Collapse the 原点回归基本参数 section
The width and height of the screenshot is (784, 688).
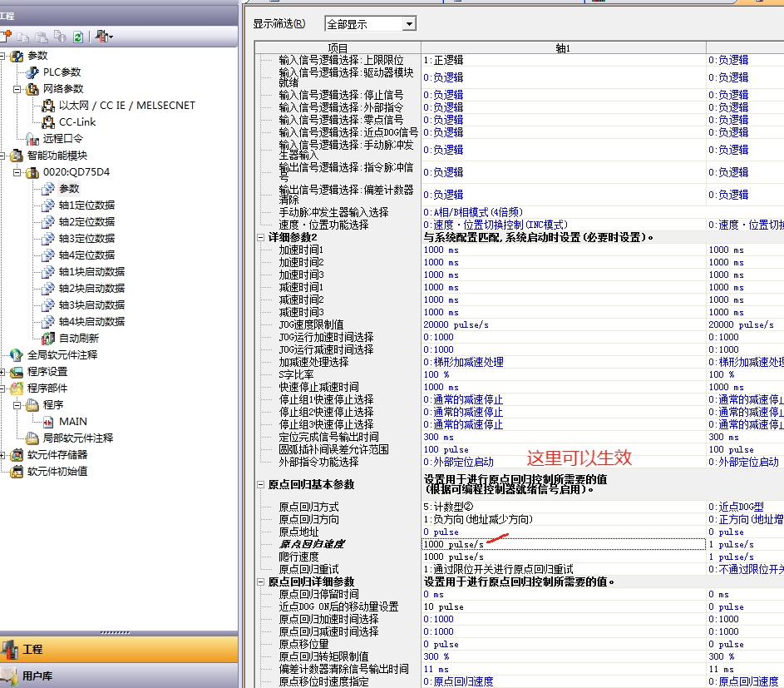pyautogui.click(x=261, y=484)
